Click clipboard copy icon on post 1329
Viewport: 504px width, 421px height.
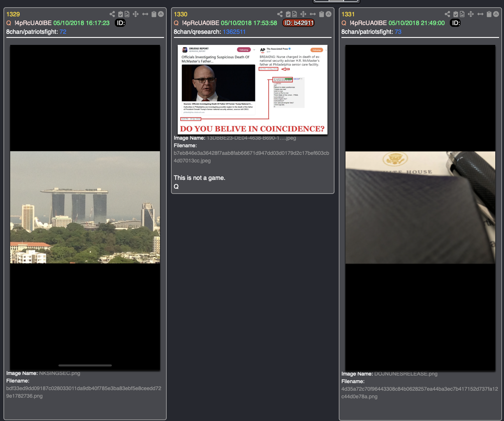pyautogui.click(x=154, y=14)
